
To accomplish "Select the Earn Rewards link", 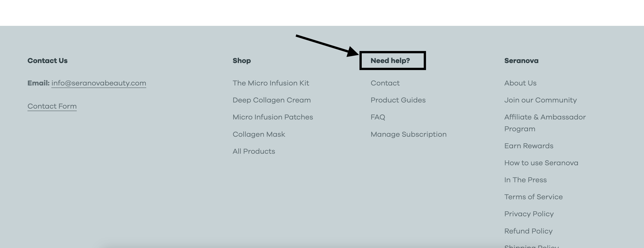I will [529, 146].
